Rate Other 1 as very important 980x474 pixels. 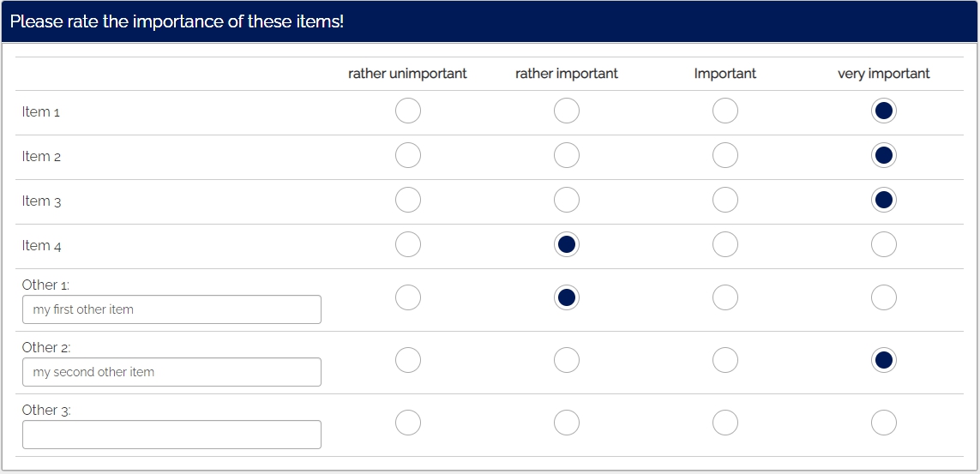click(884, 298)
